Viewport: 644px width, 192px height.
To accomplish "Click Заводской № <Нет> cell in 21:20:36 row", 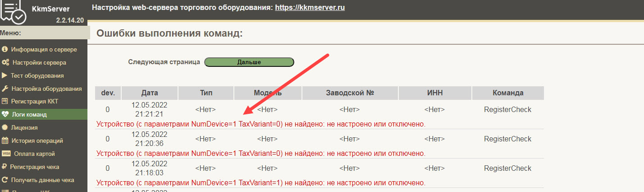I will pyautogui.click(x=350, y=139).
